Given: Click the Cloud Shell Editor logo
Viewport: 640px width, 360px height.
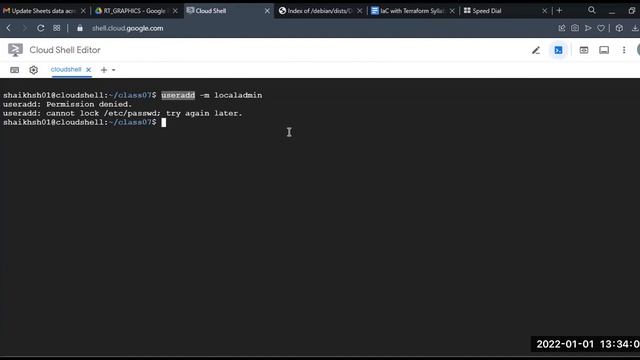Looking at the screenshot, I should pyautogui.click(x=16, y=50).
